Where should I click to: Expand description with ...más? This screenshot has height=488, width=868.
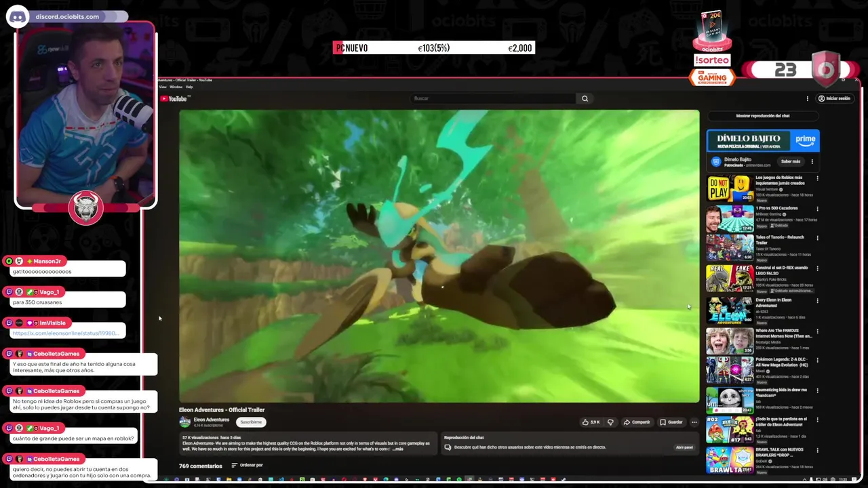pos(398,449)
